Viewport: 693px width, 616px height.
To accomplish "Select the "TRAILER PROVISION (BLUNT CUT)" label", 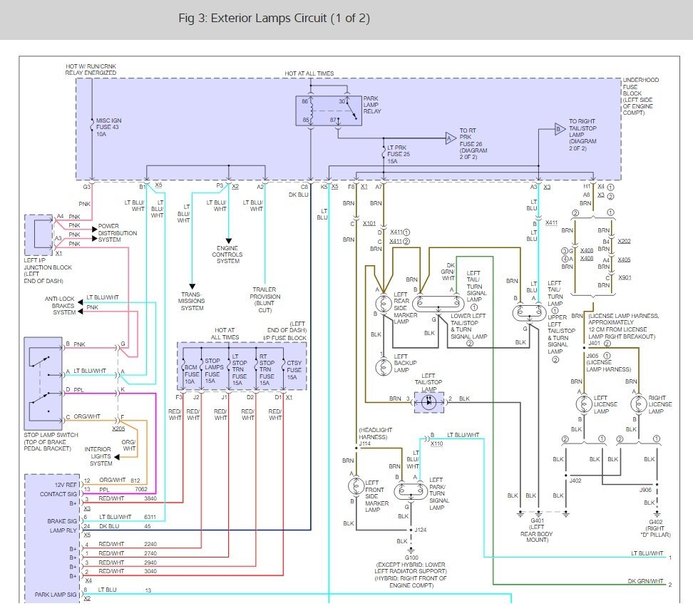I will pos(265,299).
